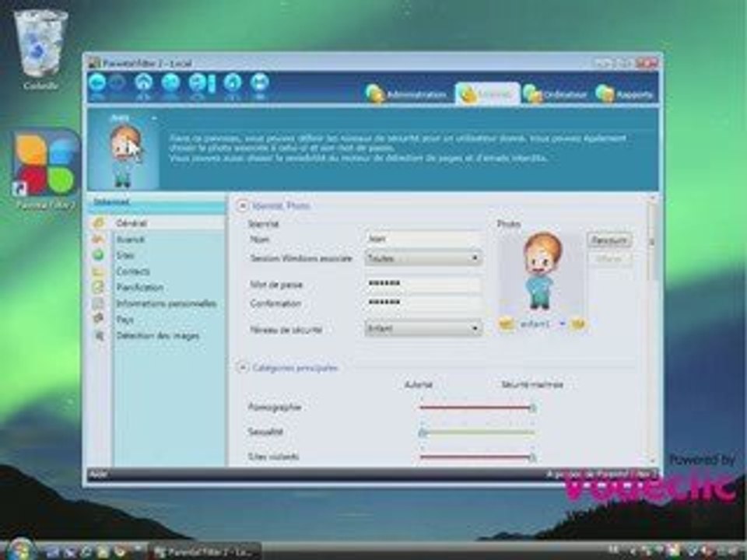Open the Administration tab
Image resolution: width=747 pixels, height=560 pixels.
click(406, 94)
